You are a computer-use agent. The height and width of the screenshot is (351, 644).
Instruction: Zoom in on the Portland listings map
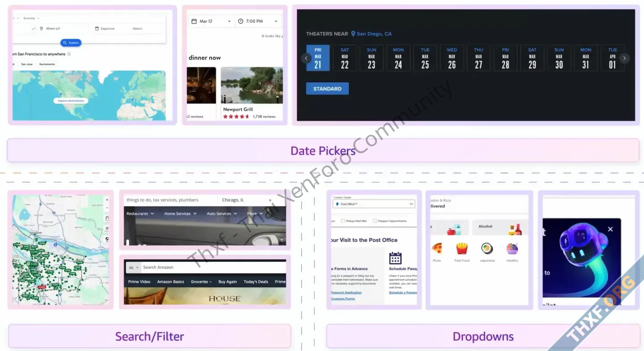tap(107, 200)
